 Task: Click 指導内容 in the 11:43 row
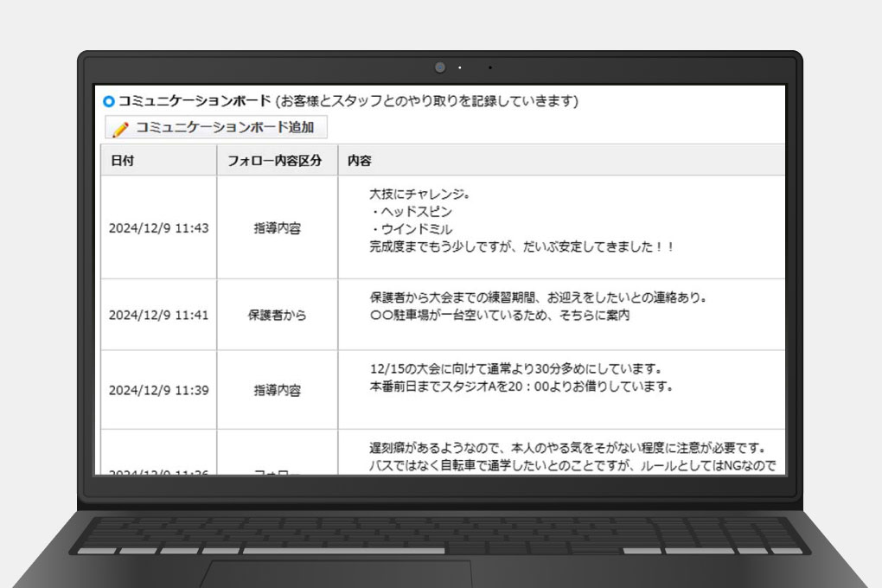point(278,229)
